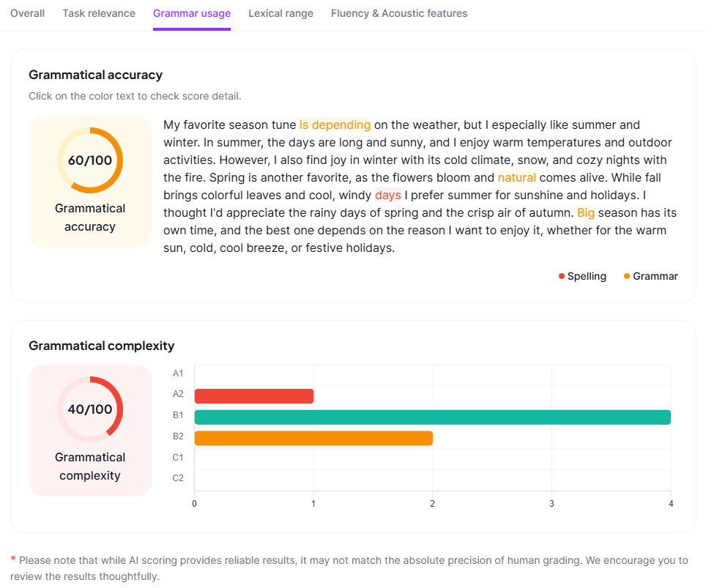Open the Overall tab

pyautogui.click(x=27, y=13)
